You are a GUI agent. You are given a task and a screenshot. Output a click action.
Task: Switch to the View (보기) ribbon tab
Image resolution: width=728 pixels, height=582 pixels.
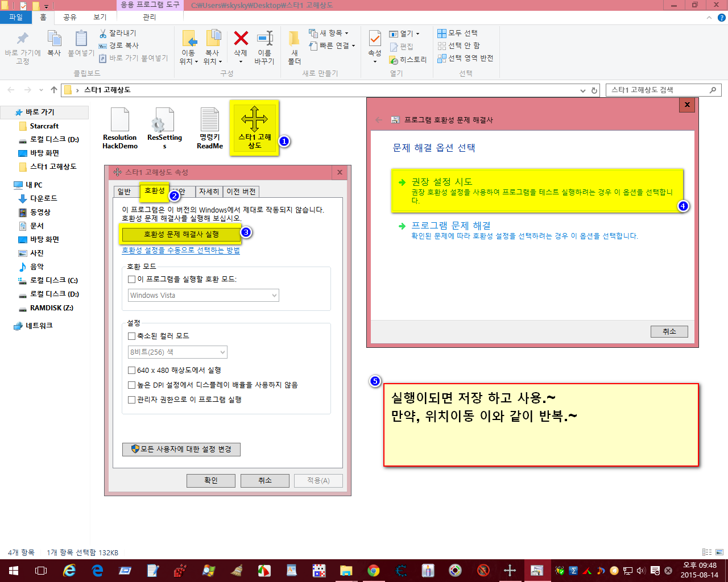[x=100, y=18]
